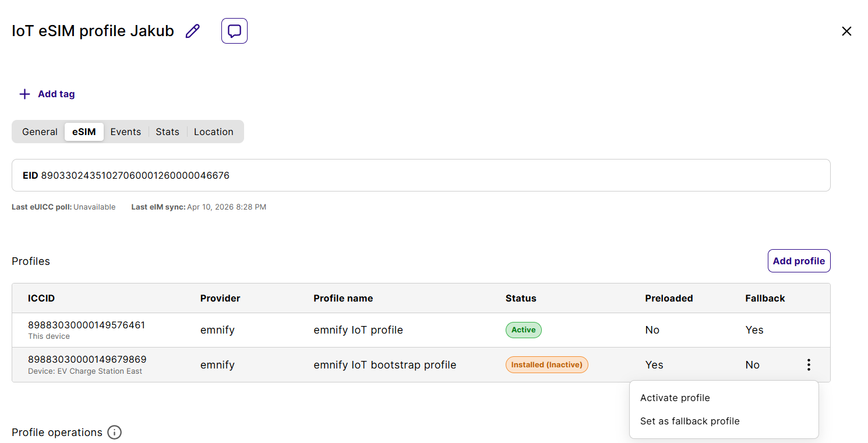Click the ICCID column header
Image resolution: width=868 pixels, height=443 pixels.
(x=41, y=298)
